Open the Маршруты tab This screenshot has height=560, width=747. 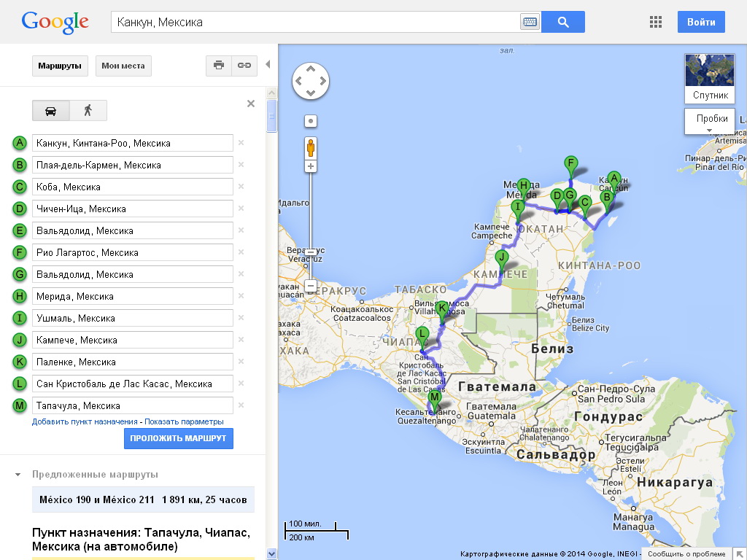click(x=60, y=66)
